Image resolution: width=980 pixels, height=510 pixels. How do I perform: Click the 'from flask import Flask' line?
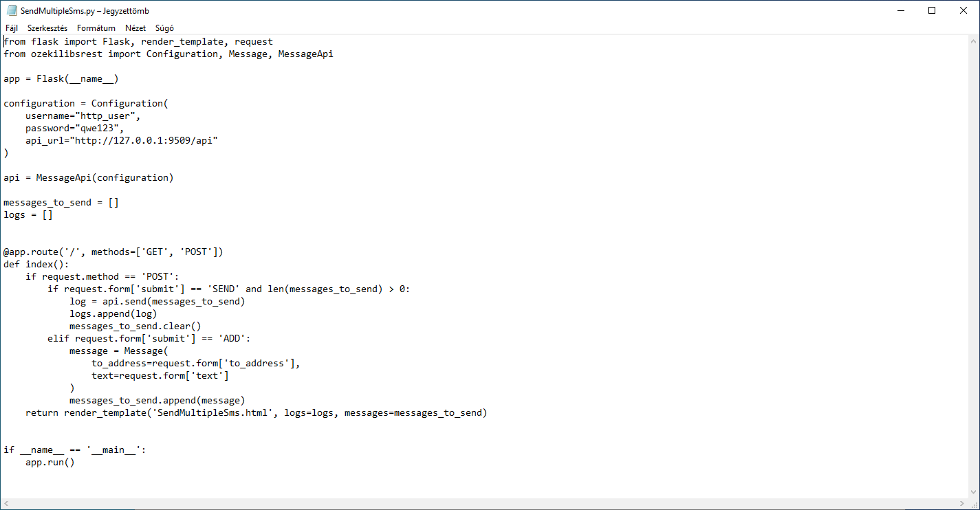click(x=138, y=41)
